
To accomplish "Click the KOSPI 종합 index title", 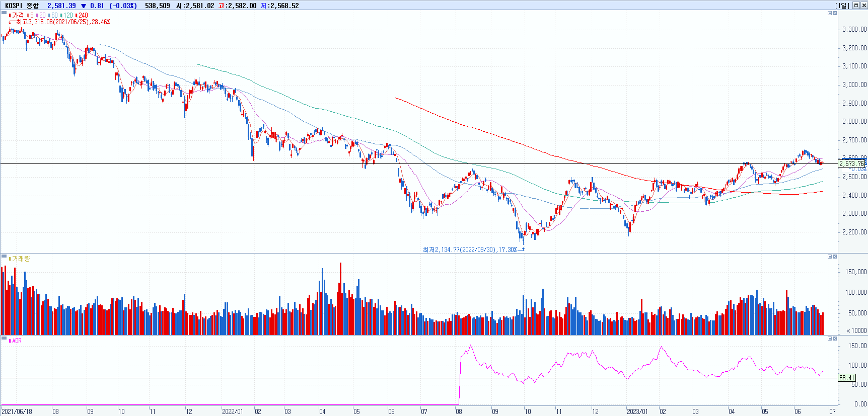I will tap(22, 6).
